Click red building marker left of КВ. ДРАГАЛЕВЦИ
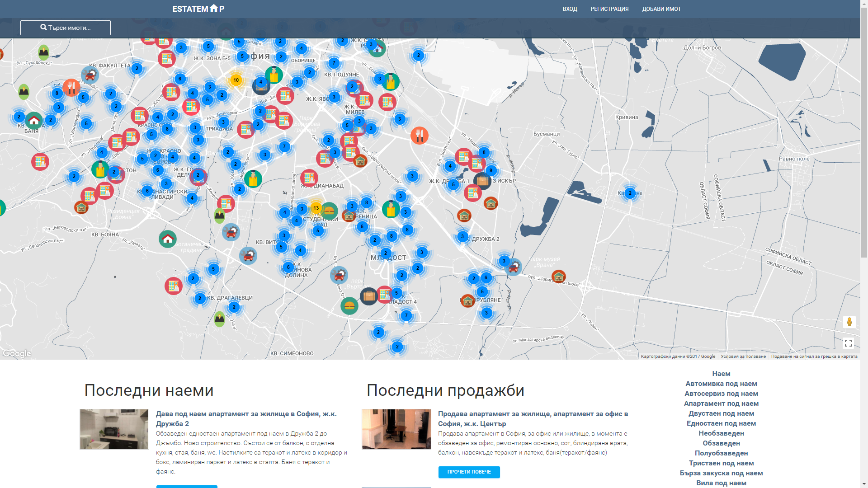 [174, 286]
